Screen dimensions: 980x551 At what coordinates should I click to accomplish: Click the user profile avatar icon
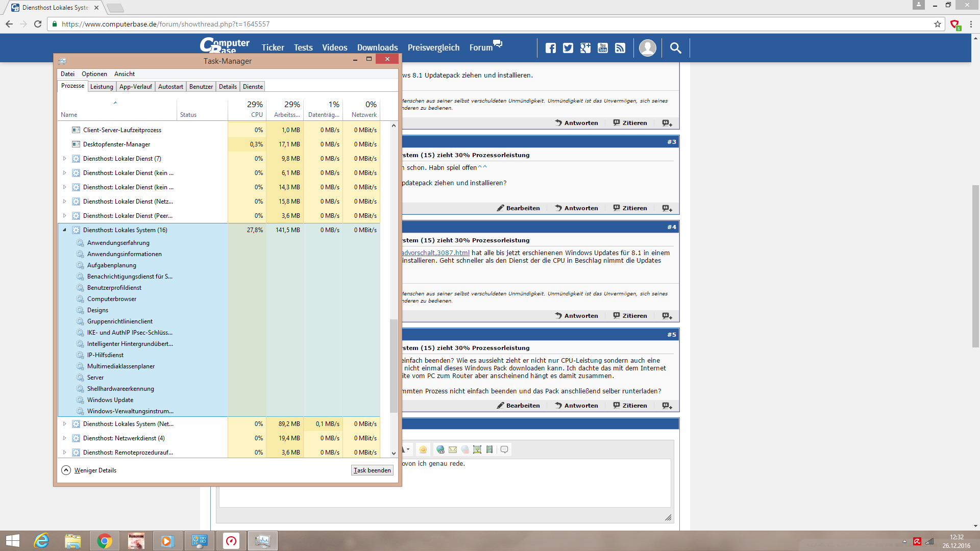coord(647,48)
